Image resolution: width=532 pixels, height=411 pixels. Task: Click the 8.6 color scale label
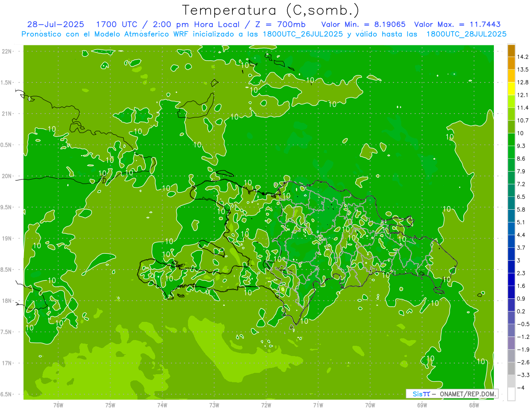tap(522, 159)
